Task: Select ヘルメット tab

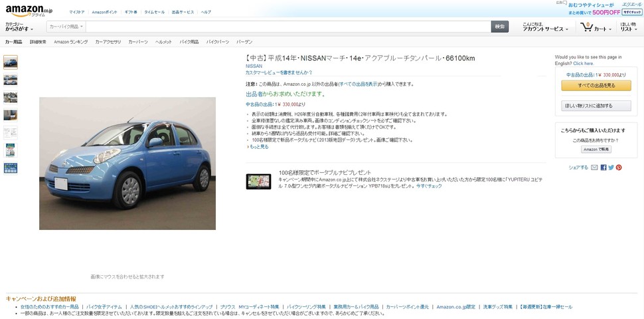Action: (x=163, y=42)
